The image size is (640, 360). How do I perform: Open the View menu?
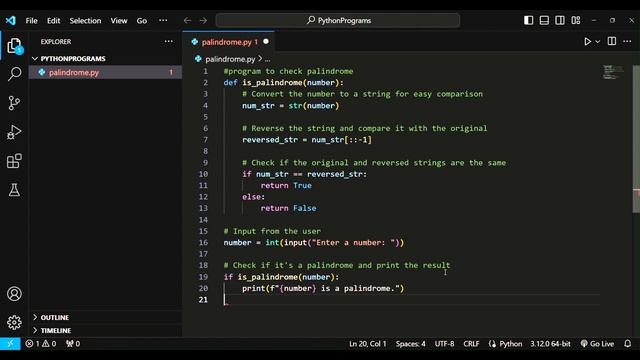tap(119, 20)
